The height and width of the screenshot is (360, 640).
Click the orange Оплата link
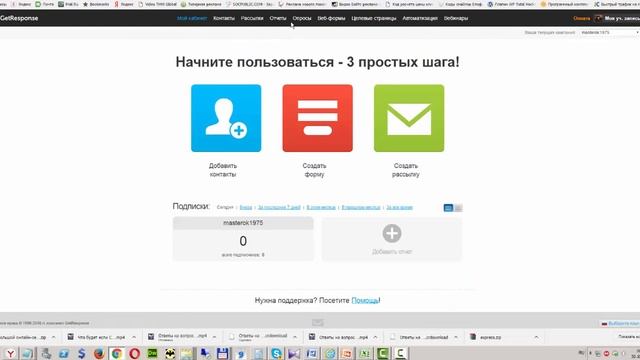point(581,18)
